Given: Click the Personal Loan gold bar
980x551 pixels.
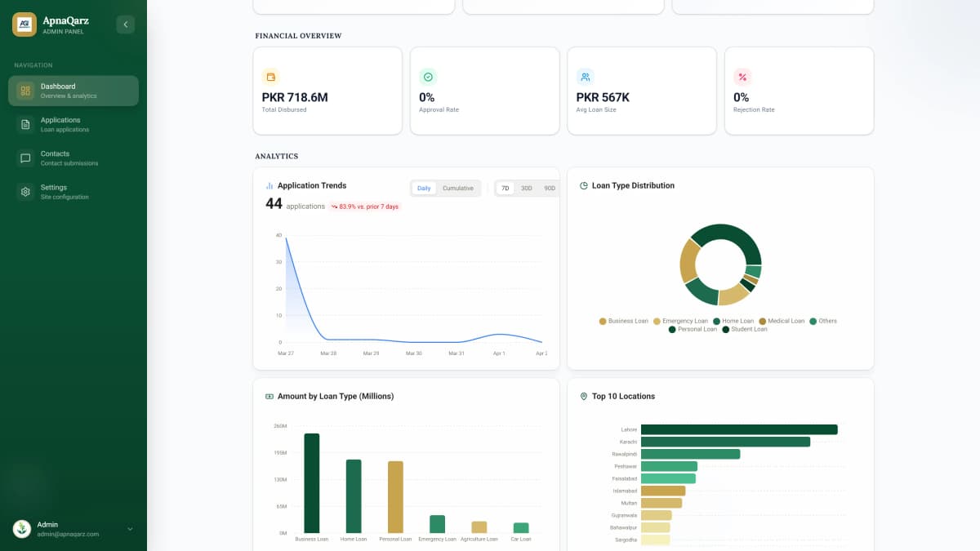Looking at the screenshot, I should click(x=395, y=497).
